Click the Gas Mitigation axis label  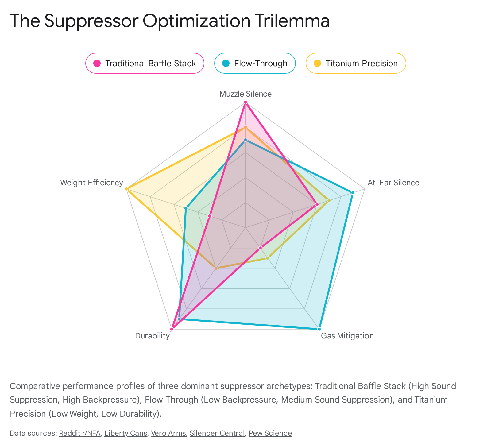tap(347, 336)
